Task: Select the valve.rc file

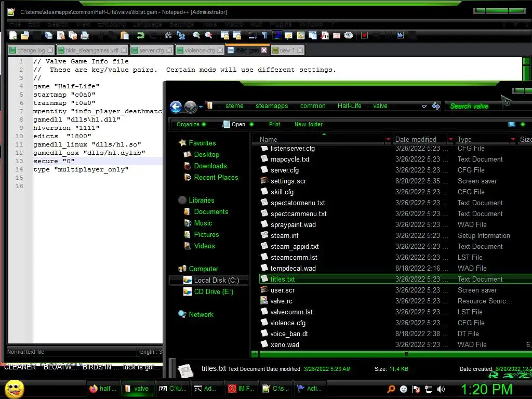Action: coord(281,301)
